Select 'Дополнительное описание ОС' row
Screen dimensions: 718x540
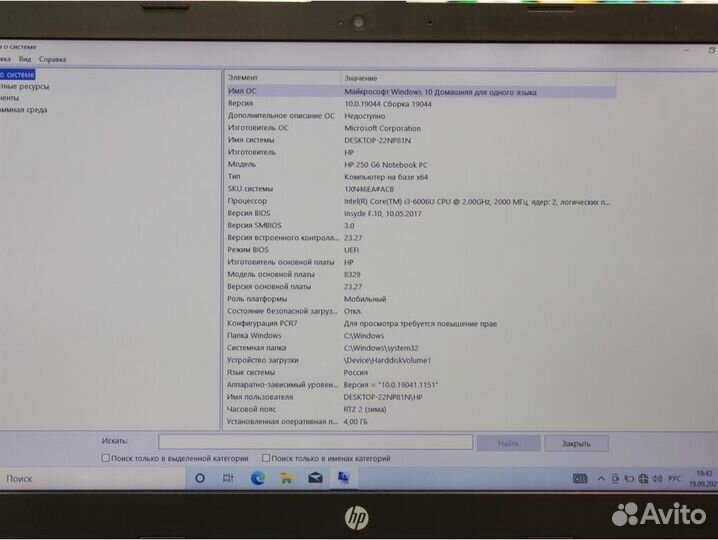point(421,116)
